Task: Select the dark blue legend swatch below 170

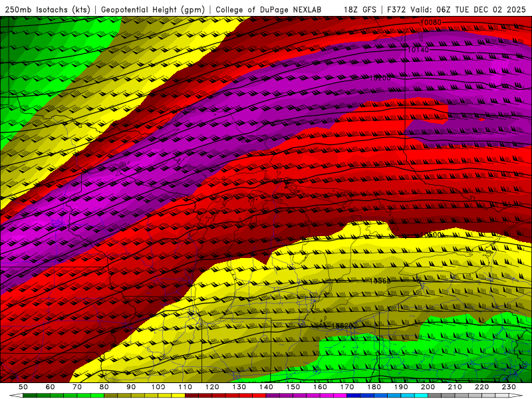Action: coord(354,396)
